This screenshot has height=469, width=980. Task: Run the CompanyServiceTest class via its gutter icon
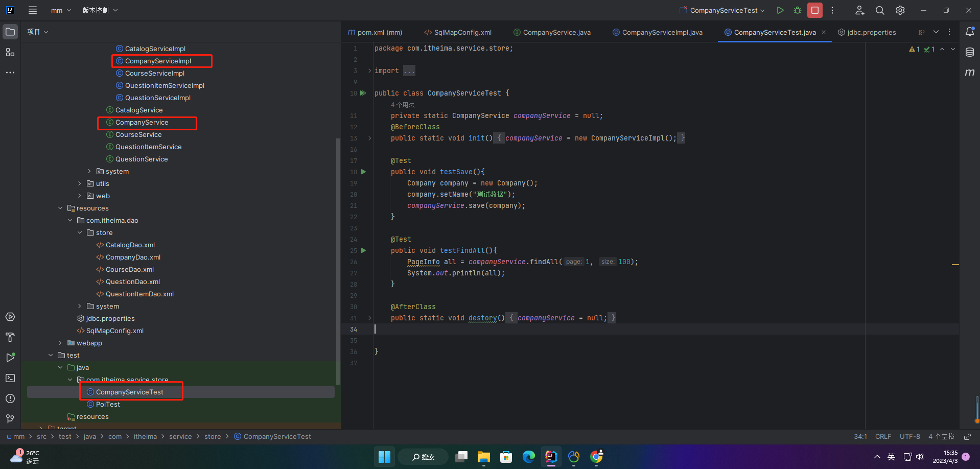(x=363, y=93)
